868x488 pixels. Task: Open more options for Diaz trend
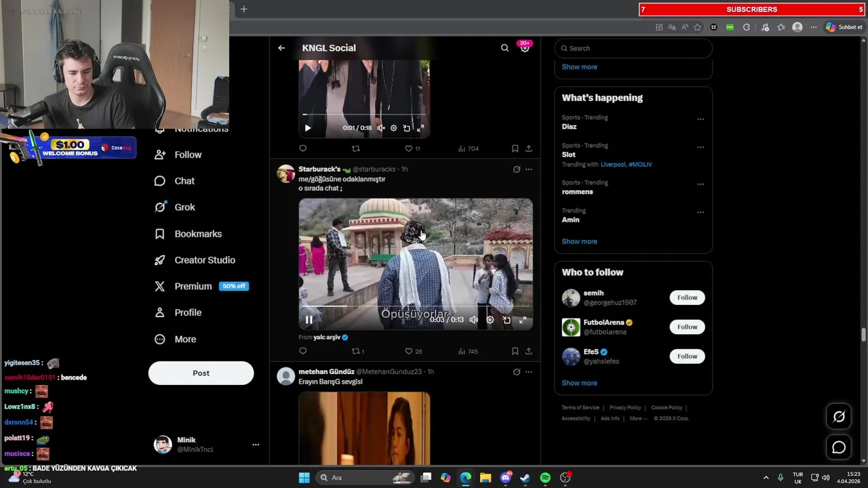[x=701, y=119]
